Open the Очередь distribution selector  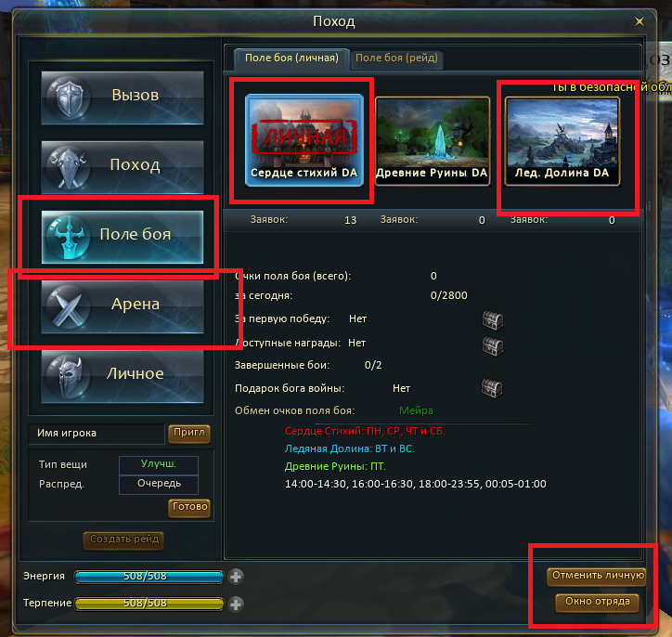(x=159, y=484)
